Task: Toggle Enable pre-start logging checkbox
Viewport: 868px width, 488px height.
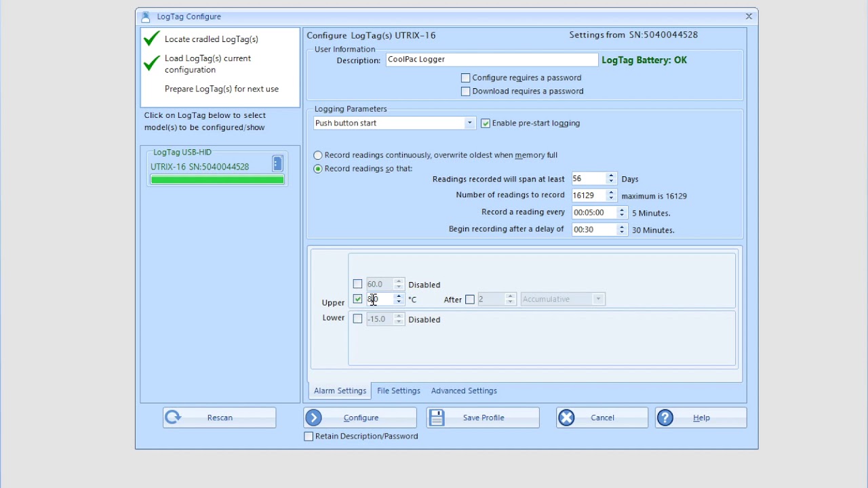Action: (x=486, y=123)
